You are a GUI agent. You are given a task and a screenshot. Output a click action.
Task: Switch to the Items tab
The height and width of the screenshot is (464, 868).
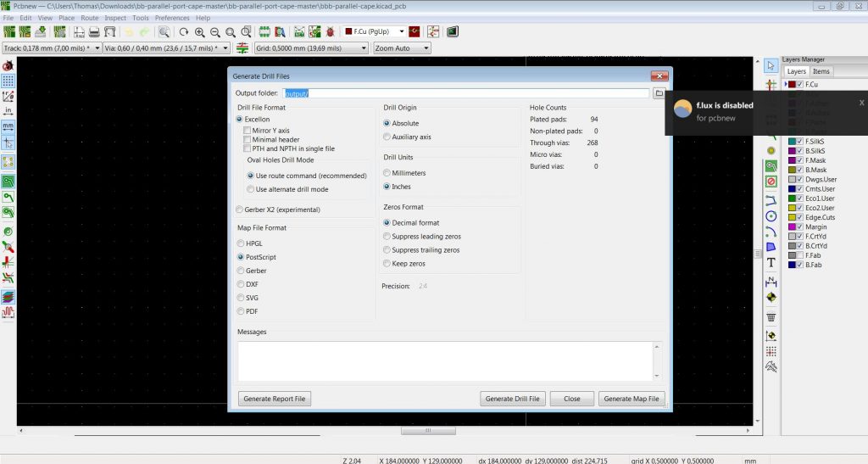[821, 71]
